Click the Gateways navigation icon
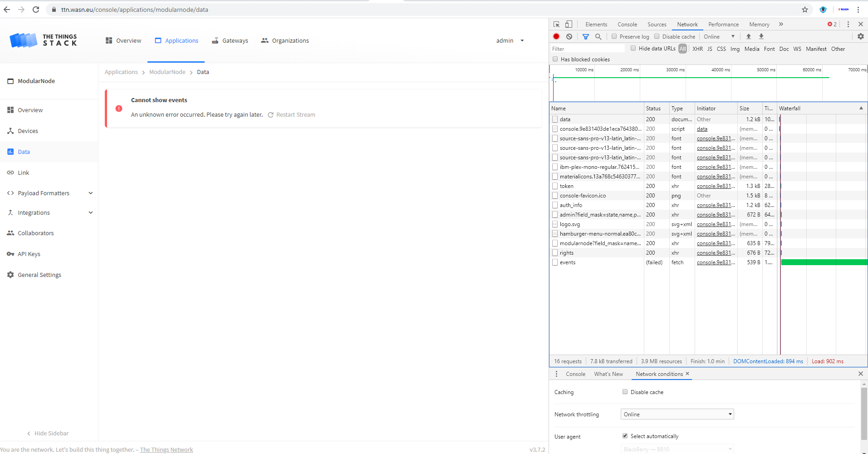868x454 pixels. pyautogui.click(x=215, y=40)
